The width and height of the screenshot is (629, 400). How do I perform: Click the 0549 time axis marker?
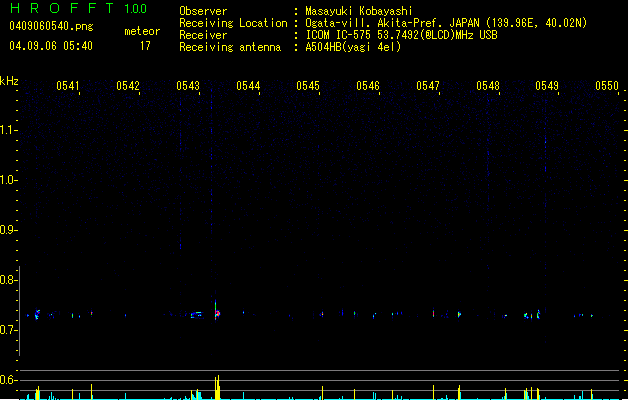pos(547,86)
